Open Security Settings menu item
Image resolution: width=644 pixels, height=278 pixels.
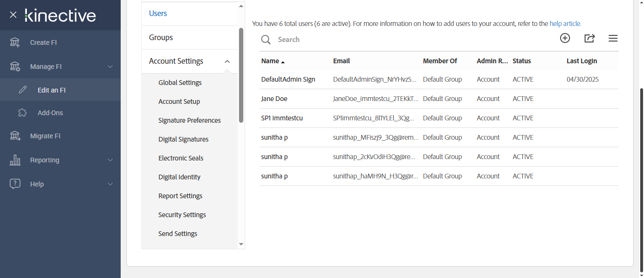point(182,215)
